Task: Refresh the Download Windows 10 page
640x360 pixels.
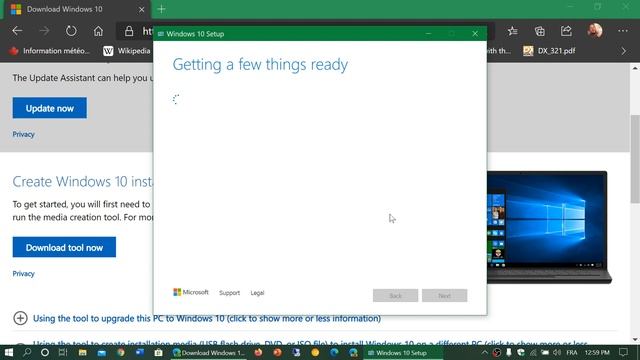Action: pyautogui.click(x=71, y=31)
